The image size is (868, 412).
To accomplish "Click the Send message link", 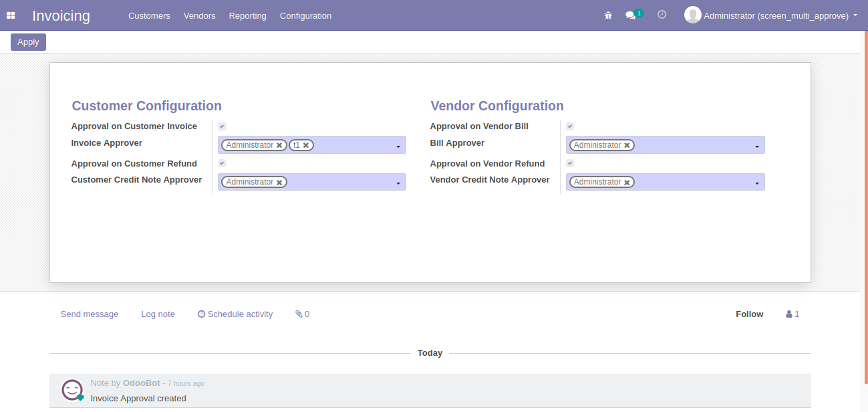I will click(x=90, y=314).
